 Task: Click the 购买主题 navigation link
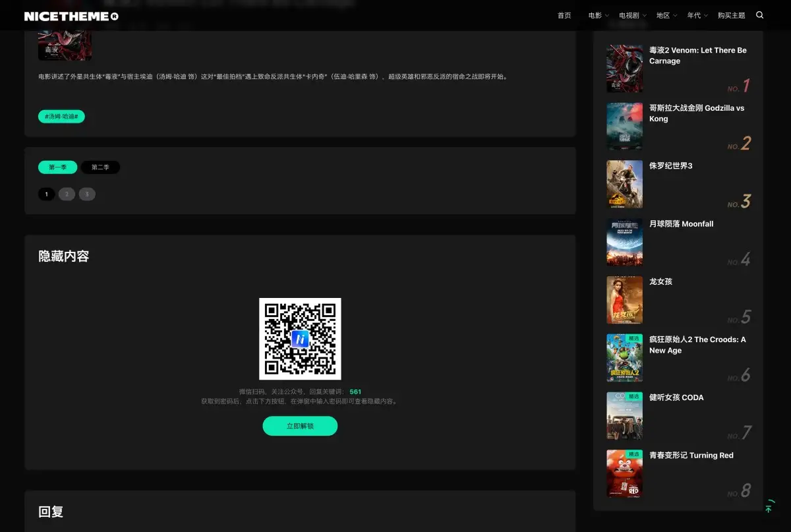731,15
